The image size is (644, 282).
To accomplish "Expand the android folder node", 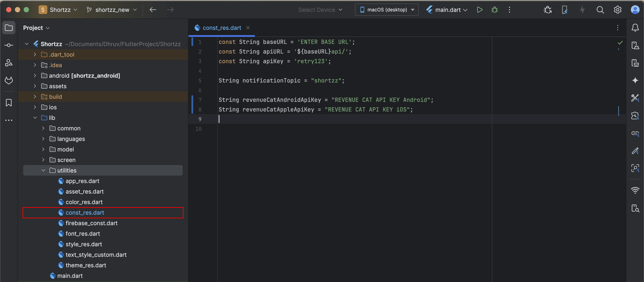I will click(35, 76).
